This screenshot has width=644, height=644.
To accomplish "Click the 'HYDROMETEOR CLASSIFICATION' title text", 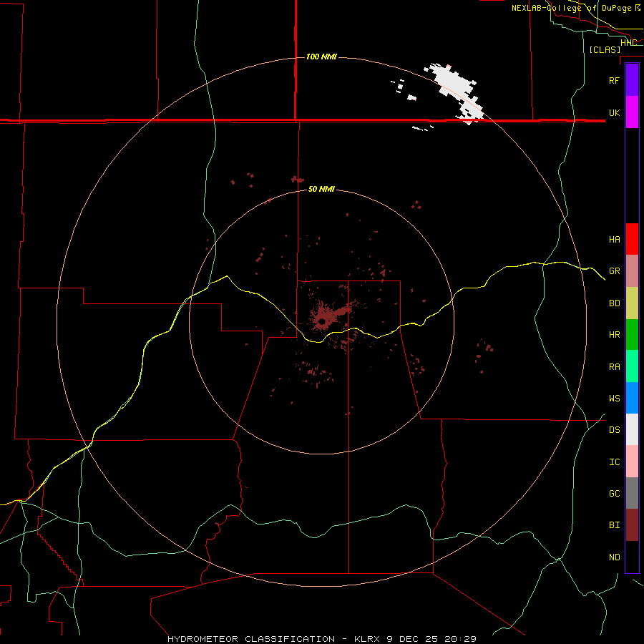I will (x=251, y=639).
